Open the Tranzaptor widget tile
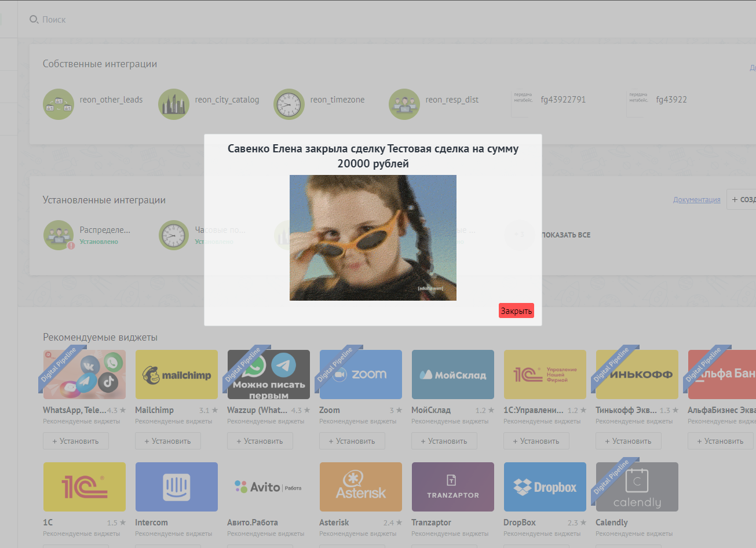This screenshot has height=548, width=756. (x=453, y=487)
